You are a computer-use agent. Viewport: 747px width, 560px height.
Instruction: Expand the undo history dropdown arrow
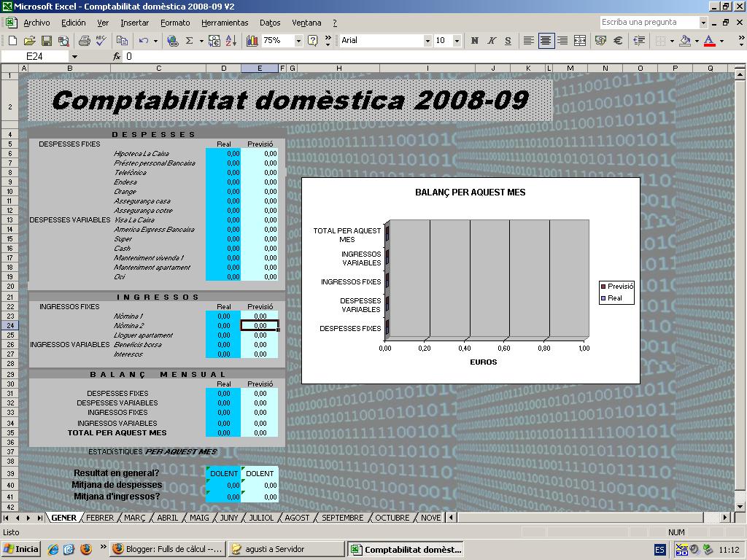point(155,41)
